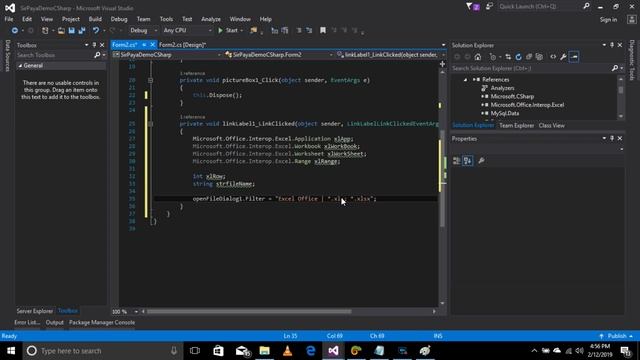The width and height of the screenshot is (640, 360).
Task: Click the Navigate Backward toolbar icon
Action: coord(15,31)
